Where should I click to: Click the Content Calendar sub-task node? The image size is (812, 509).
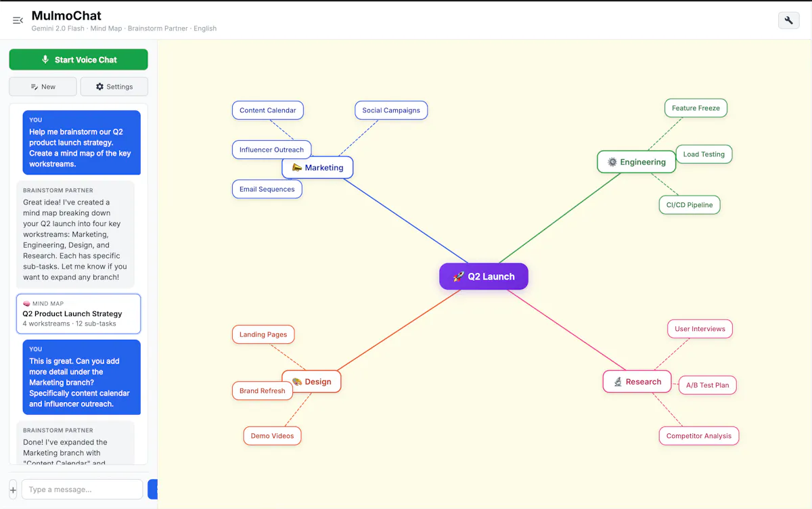click(268, 110)
